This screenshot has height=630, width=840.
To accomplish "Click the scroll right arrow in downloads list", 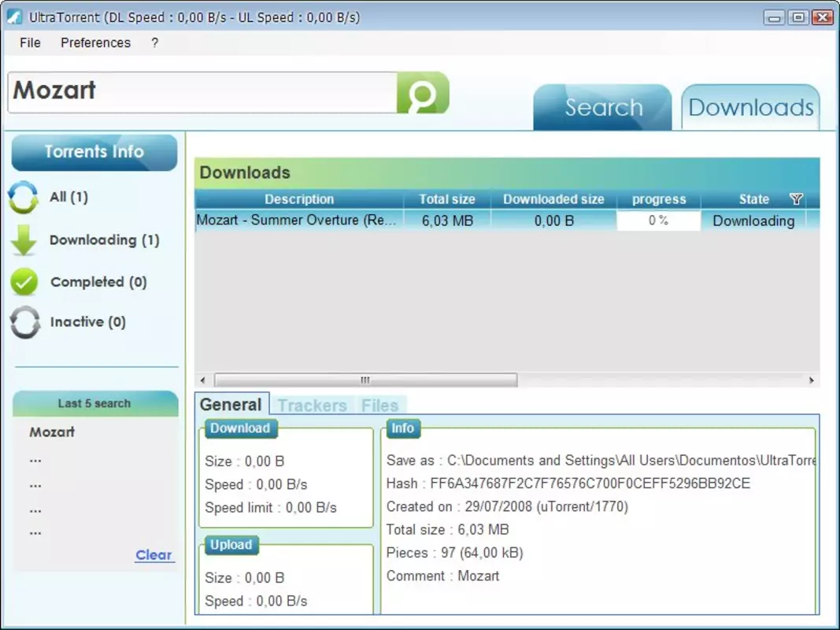I will click(811, 380).
